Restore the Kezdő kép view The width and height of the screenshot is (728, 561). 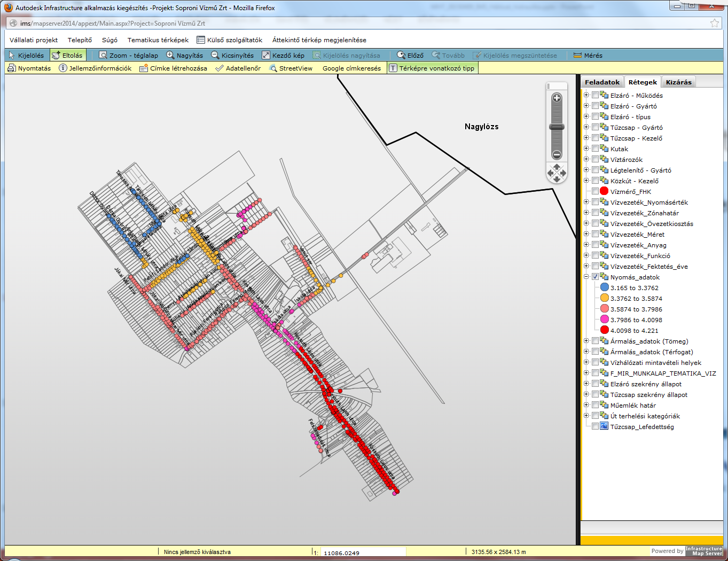pos(283,55)
